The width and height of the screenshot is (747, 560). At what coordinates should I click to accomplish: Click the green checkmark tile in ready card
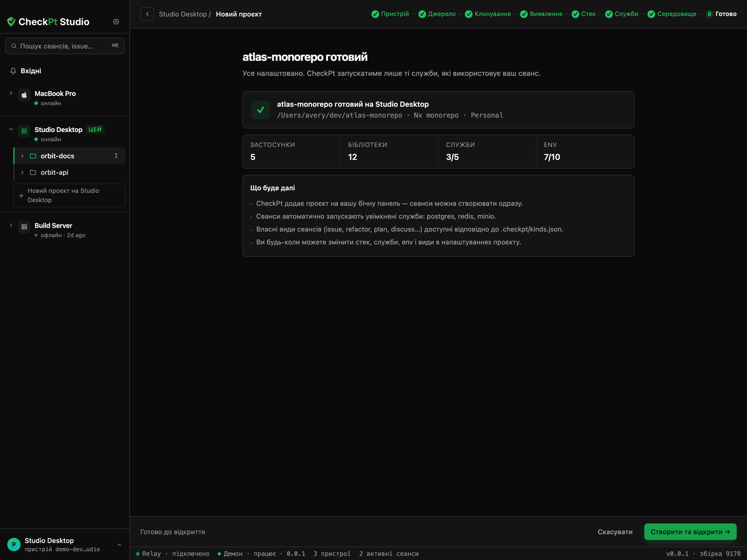click(260, 110)
